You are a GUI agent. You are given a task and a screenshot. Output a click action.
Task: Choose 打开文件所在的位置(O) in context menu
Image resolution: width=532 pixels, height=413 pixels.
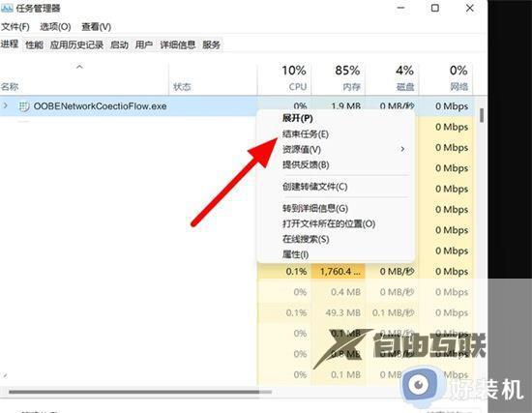click(329, 224)
